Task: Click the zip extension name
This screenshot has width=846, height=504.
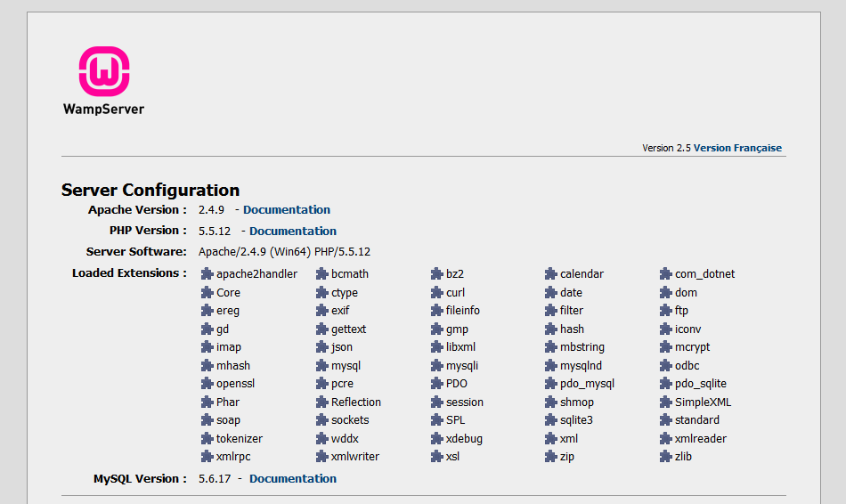Action: [567, 457]
